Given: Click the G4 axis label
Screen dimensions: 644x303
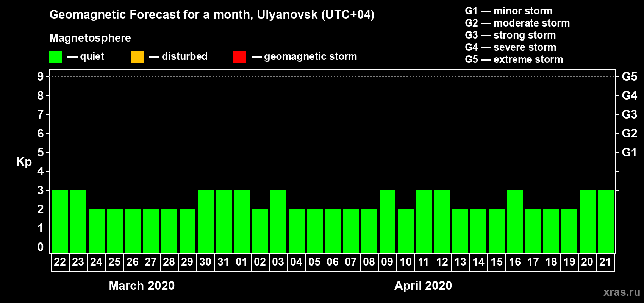Looking at the screenshot, I should [630, 95].
